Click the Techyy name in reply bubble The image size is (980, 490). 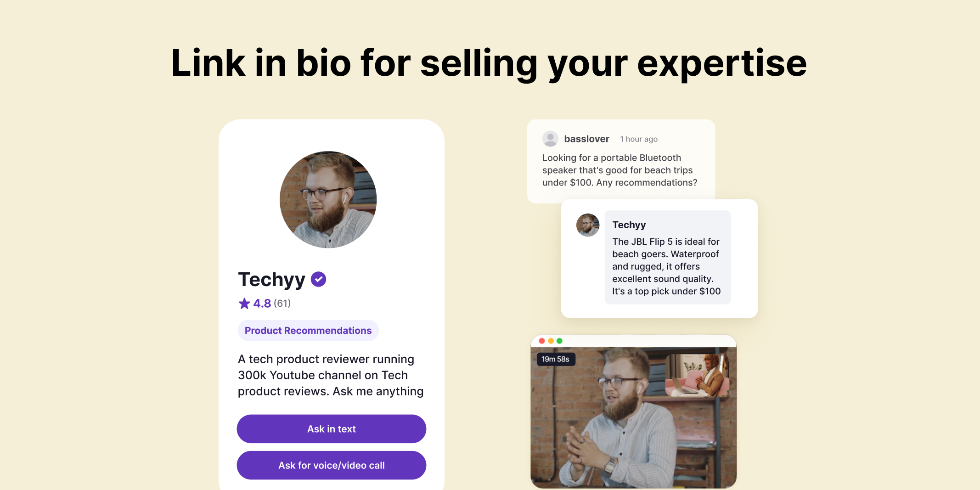point(629,225)
